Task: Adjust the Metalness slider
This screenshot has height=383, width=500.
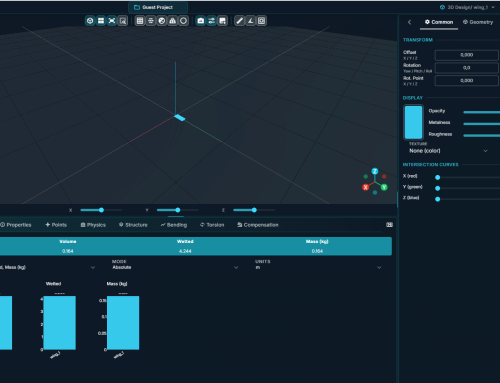Action: click(481, 124)
